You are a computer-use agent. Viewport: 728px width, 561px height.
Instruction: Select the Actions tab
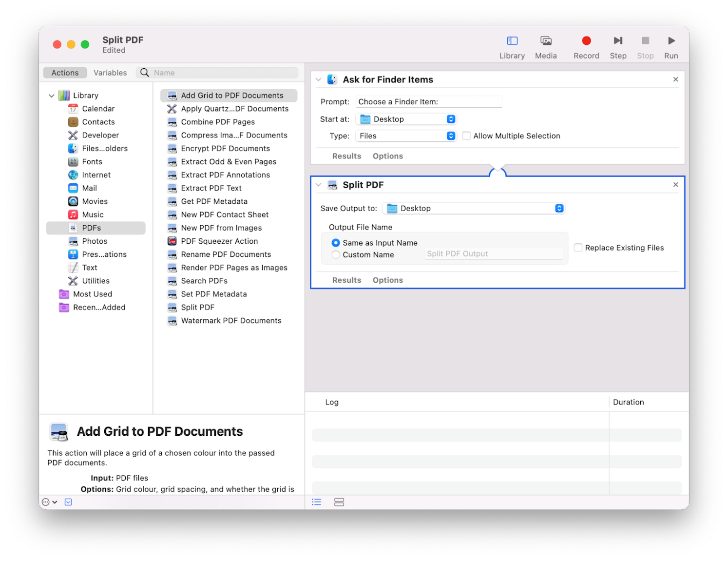(65, 72)
